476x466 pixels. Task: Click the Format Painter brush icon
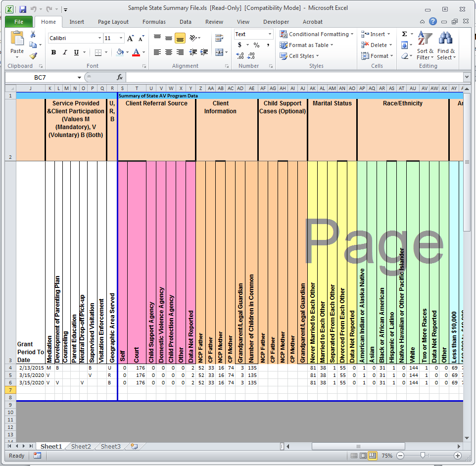(33, 56)
